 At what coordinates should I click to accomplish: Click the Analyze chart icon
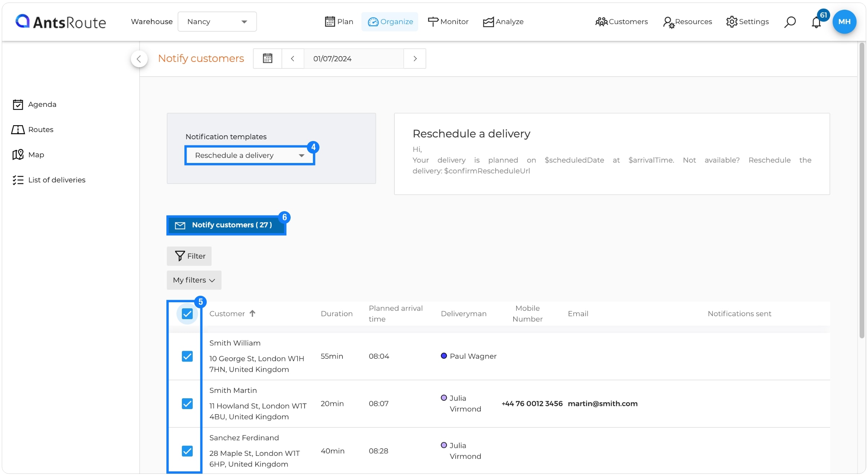pos(488,22)
